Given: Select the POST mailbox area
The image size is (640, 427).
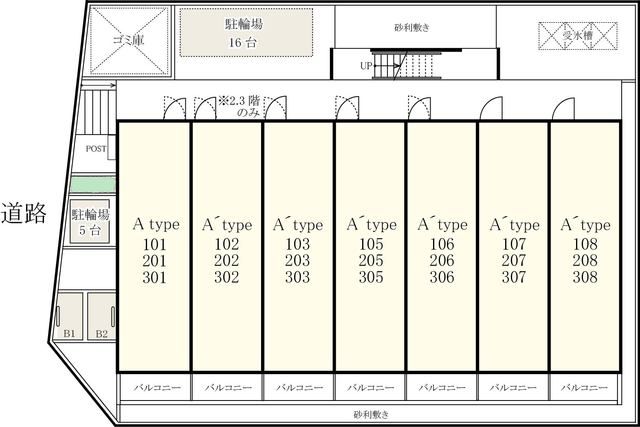Looking at the screenshot, I should pyautogui.click(x=96, y=149).
